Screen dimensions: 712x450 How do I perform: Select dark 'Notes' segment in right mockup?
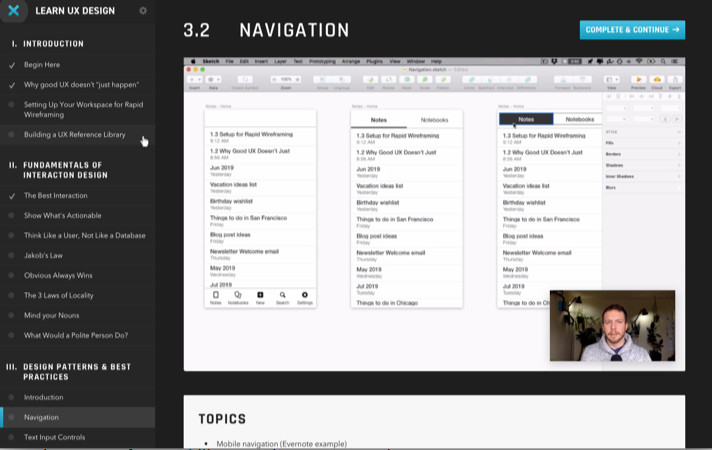526,119
